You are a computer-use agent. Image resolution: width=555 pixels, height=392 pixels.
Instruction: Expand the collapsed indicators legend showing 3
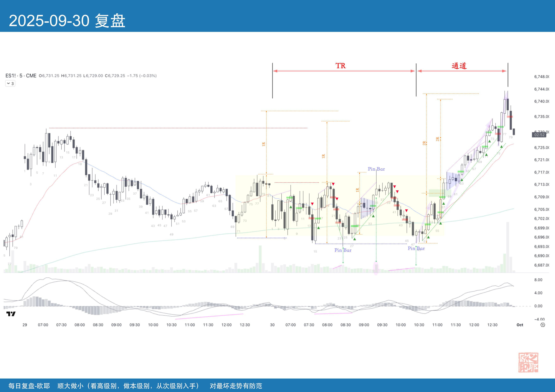10,84
